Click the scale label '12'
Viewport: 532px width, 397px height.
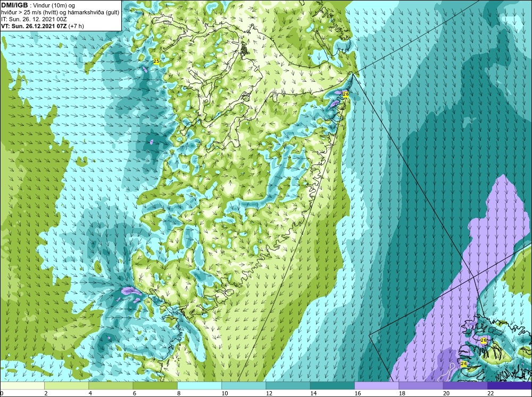269,393
